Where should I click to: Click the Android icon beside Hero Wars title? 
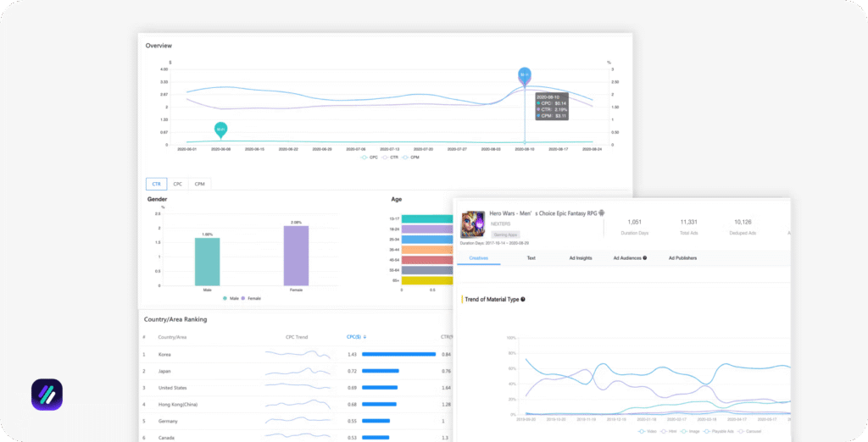pos(602,213)
